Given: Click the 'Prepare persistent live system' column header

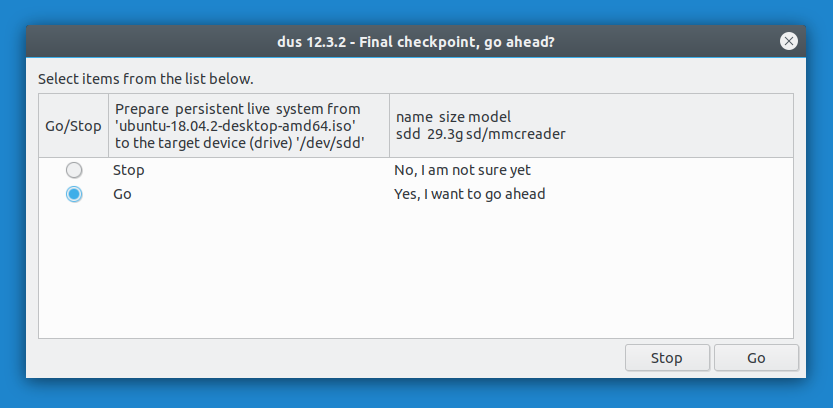Looking at the screenshot, I should (x=249, y=126).
